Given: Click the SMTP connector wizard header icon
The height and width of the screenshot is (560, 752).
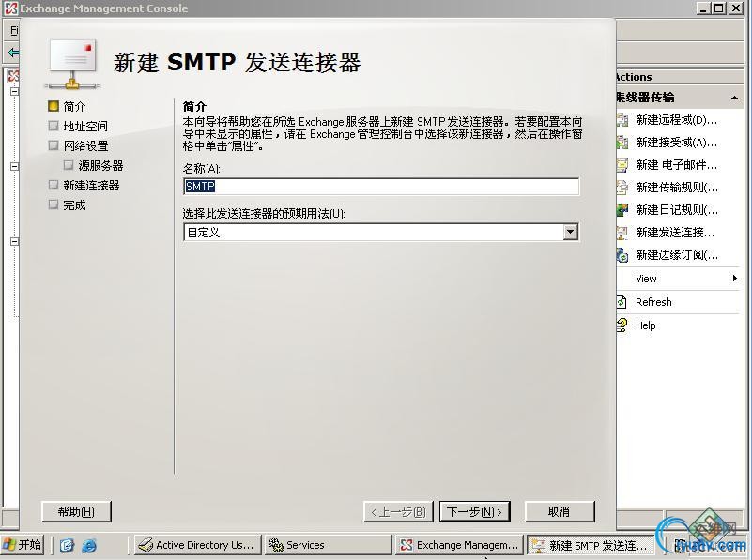Looking at the screenshot, I should (72, 64).
